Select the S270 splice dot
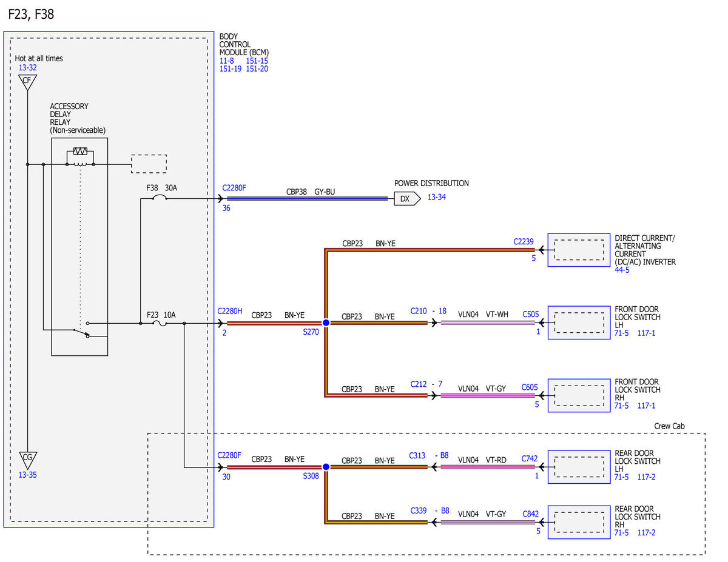This screenshot has height=562, width=728. pyautogui.click(x=326, y=323)
